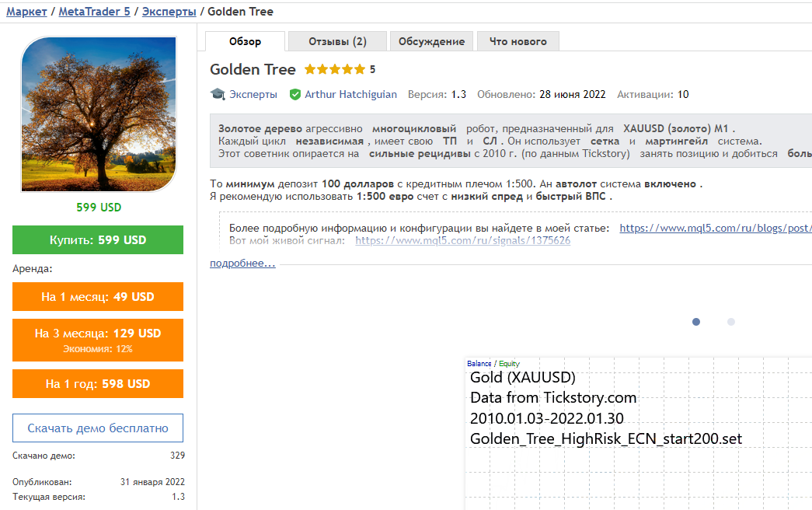Click the backtest chart screenshot
Image resolution: width=812 pixels, height=510 pixels.
pos(638,433)
